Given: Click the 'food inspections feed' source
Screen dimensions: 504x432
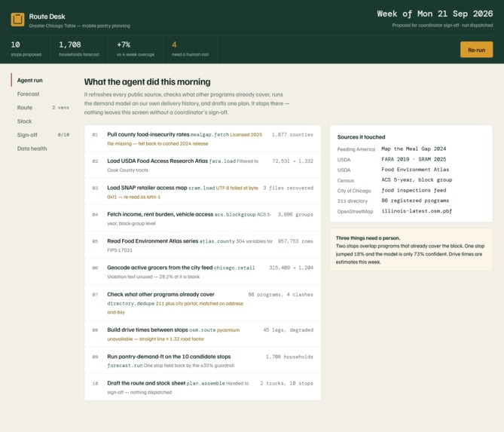Looking at the screenshot, I should coord(414,191).
